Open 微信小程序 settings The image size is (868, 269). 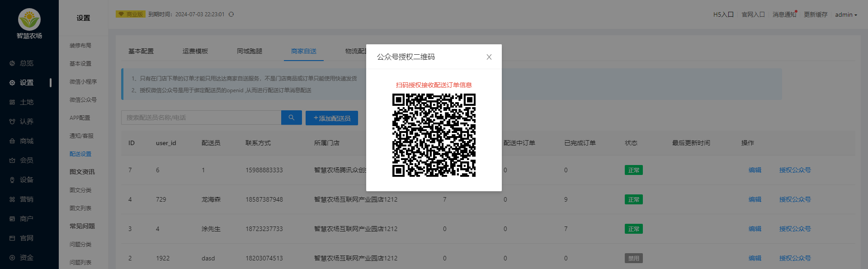[83, 82]
